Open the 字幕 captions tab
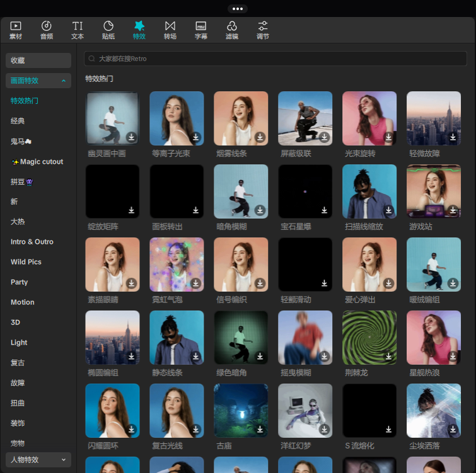The width and height of the screenshot is (476, 473). point(201,30)
